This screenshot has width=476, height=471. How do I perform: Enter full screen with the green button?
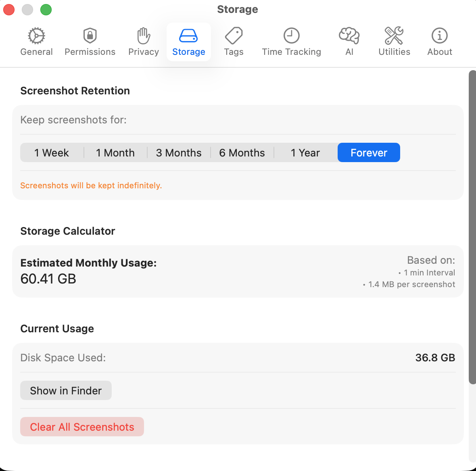46,9
